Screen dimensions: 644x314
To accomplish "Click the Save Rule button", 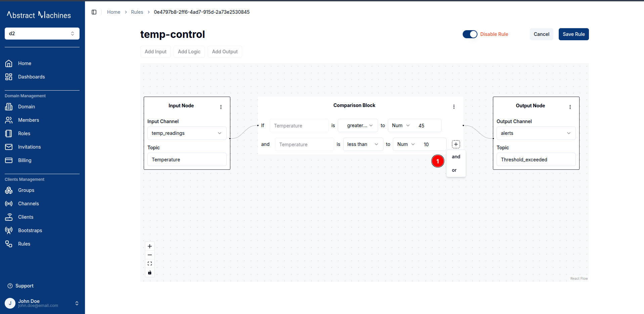I will (574, 34).
